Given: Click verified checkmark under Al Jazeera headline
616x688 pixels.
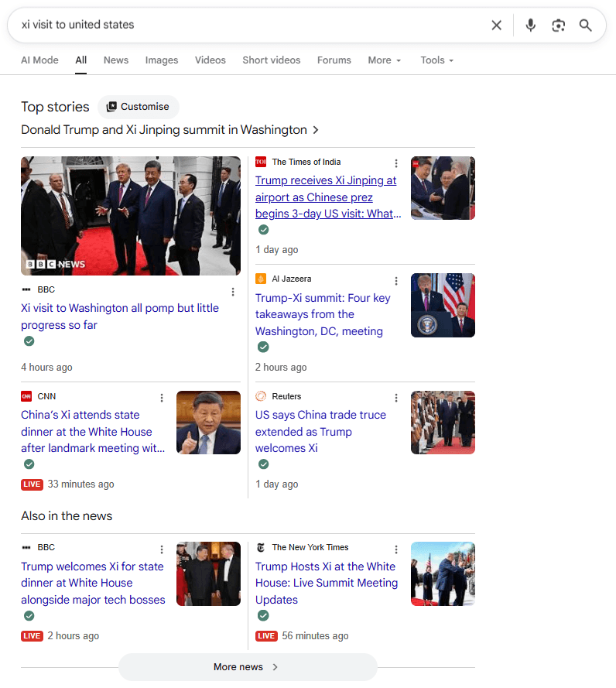Looking at the screenshot, I should tap(263, 347).
